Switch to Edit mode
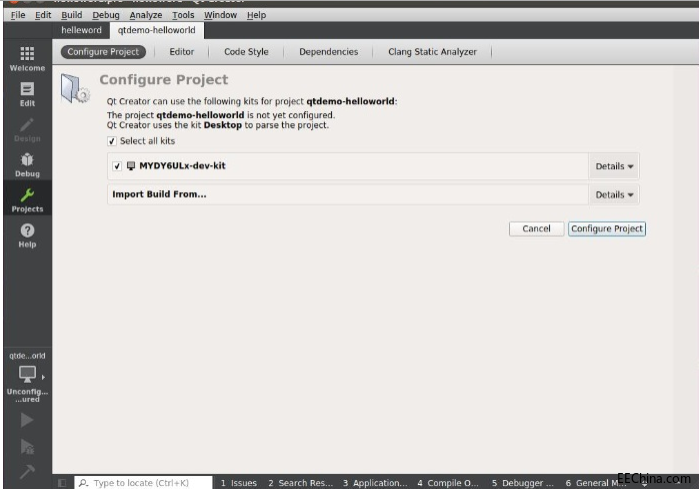This screenshot has width=699, height=491. (27, 94)
